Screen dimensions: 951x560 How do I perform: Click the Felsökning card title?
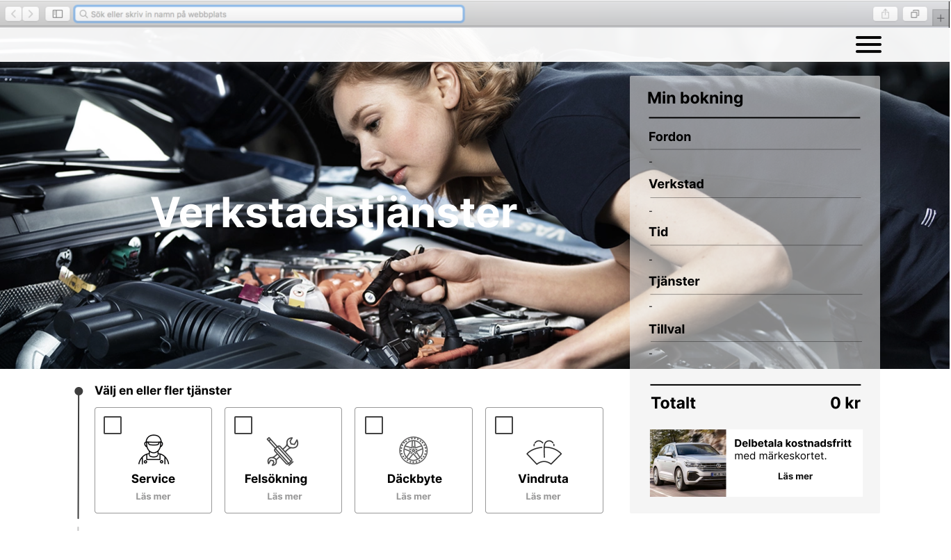click(276, 479)
